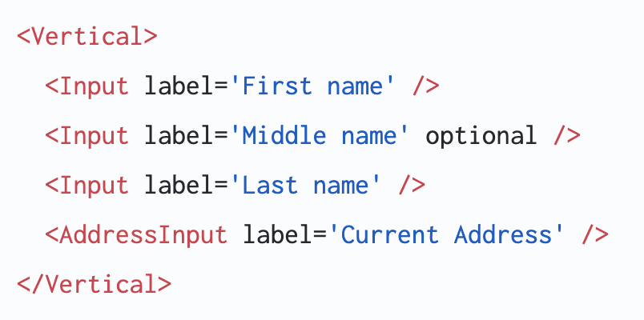Click Input tag on the Middle name line
Screen dimensions: 644x320
click(92, 136)
